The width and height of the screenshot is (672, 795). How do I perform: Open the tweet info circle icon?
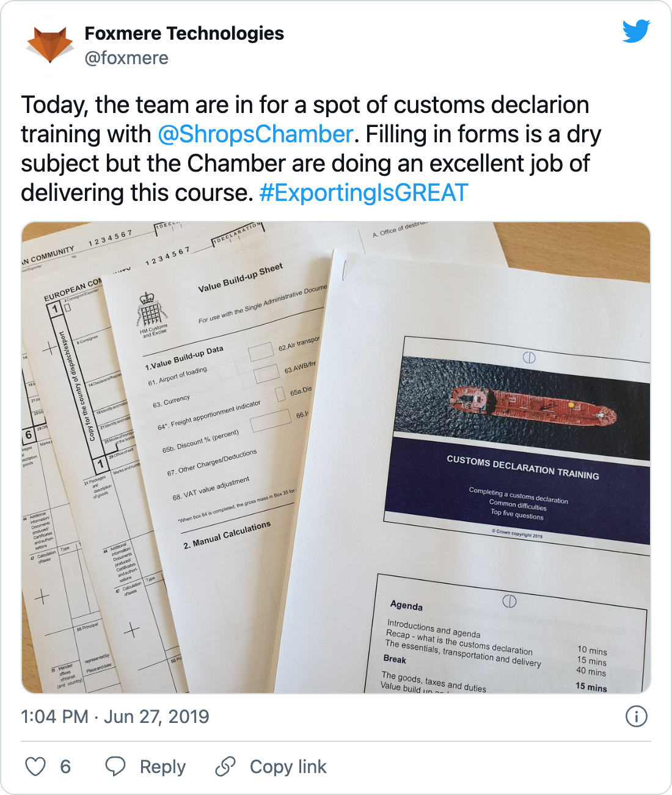coord(636,716)
